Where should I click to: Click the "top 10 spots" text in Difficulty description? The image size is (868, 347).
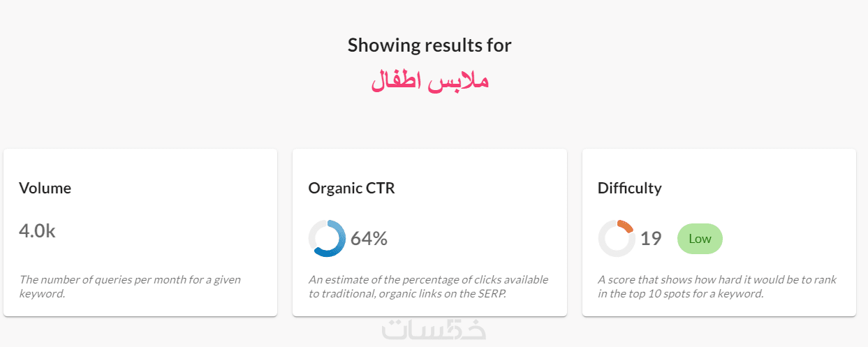[x=651, y=294]
